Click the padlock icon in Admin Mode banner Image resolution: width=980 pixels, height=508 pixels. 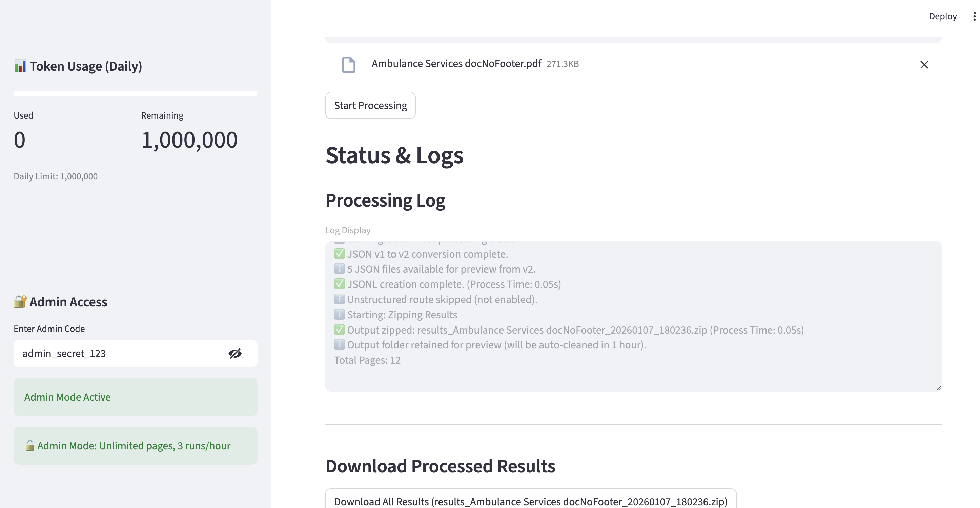point(30,445)
